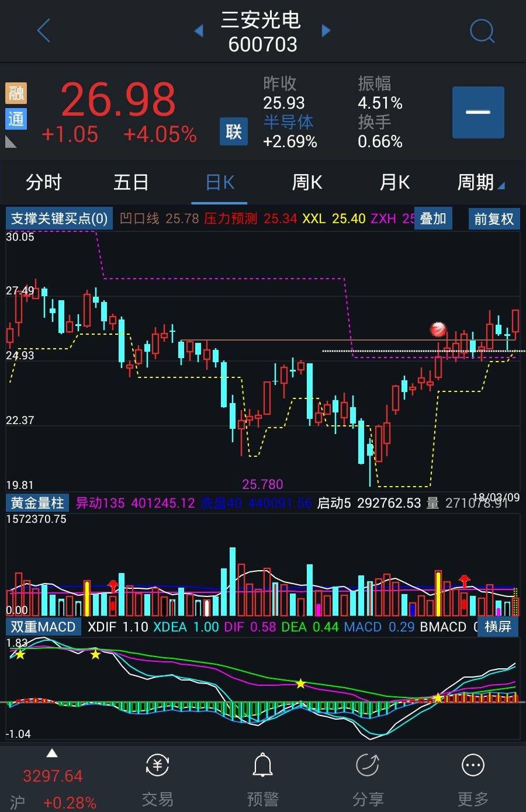The width and height of the screenshot is (526, 812).
Task: Open 双重MACD indicator selector
Action: [43, 627]
